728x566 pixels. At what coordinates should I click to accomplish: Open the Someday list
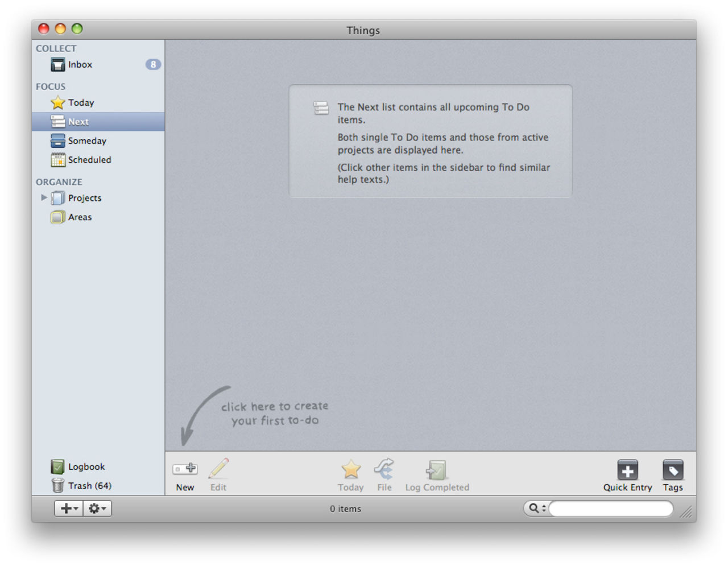point(86,141)
